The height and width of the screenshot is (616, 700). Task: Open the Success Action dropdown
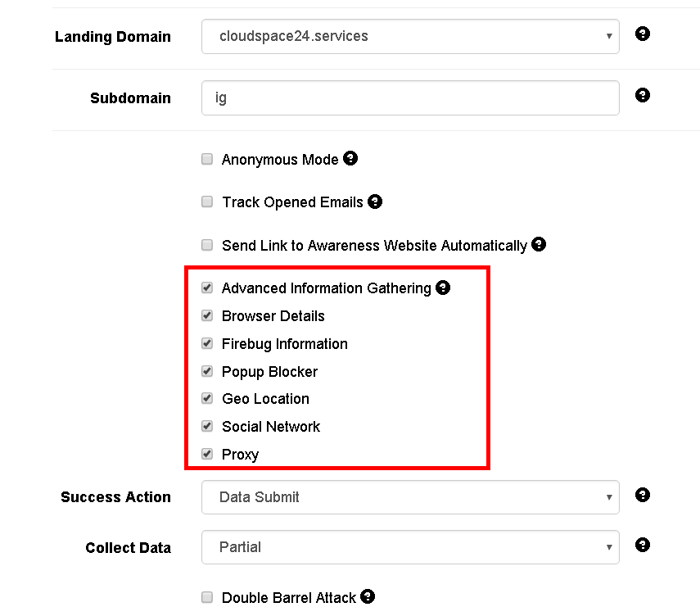coord(410,497)
